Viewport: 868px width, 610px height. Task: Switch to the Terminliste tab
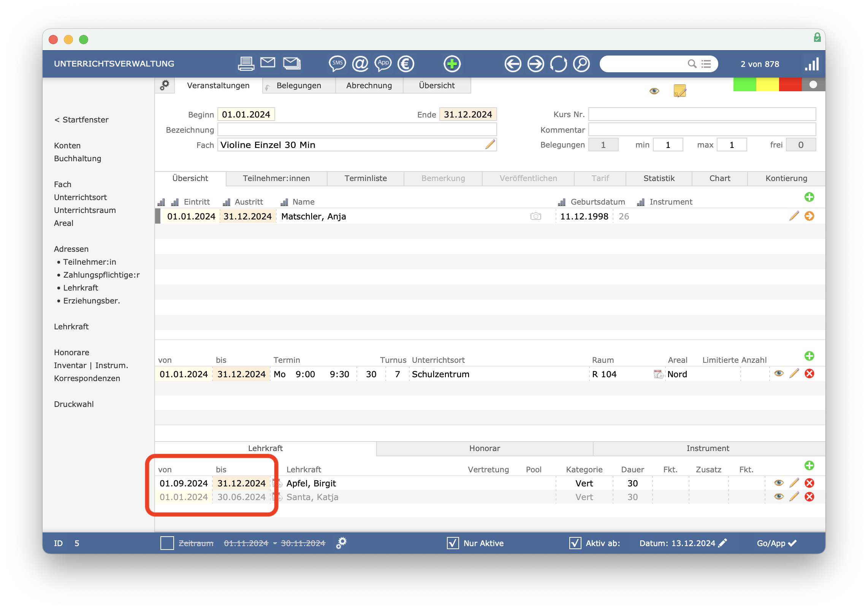click(x=366, y=178)
